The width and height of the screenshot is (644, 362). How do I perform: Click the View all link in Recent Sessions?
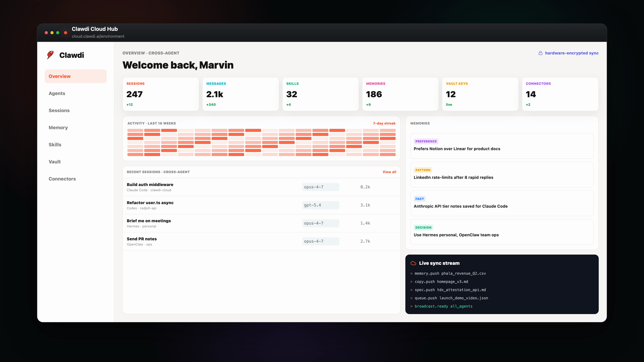coord(389,172)
